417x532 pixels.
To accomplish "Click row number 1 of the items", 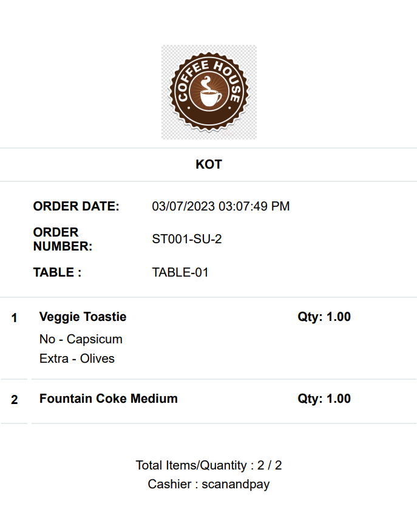I will (x=15, y=318).
